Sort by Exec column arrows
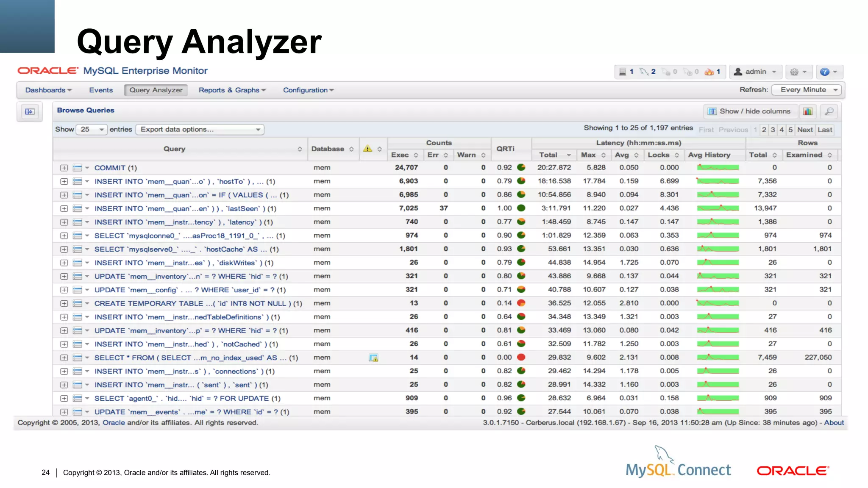This screenshot has width=868, height=488. pos(416,155)
